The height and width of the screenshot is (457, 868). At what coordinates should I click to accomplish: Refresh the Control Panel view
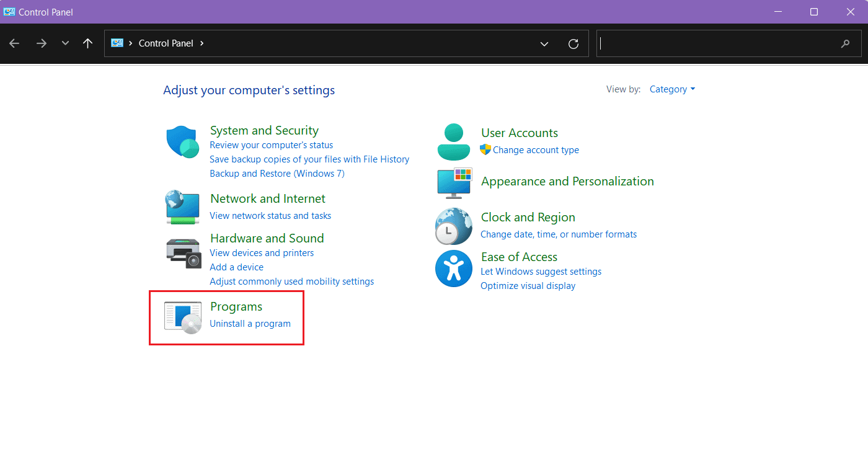(x=573, y=43)
